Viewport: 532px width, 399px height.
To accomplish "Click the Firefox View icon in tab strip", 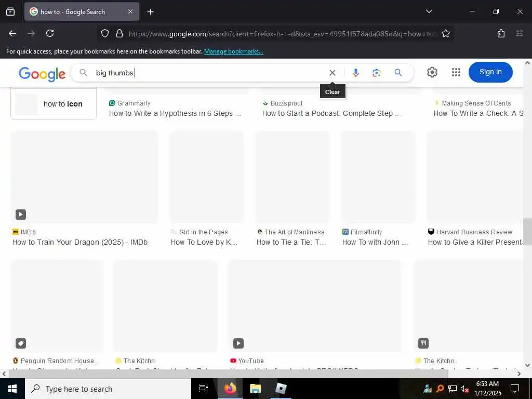I will click(x=10, y=11).
